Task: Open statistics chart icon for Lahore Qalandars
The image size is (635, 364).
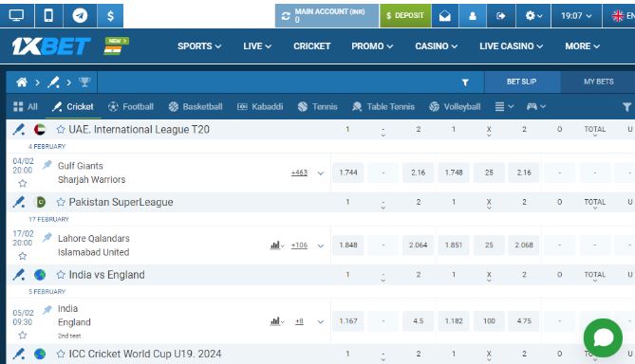Action: tap(276, 246)
